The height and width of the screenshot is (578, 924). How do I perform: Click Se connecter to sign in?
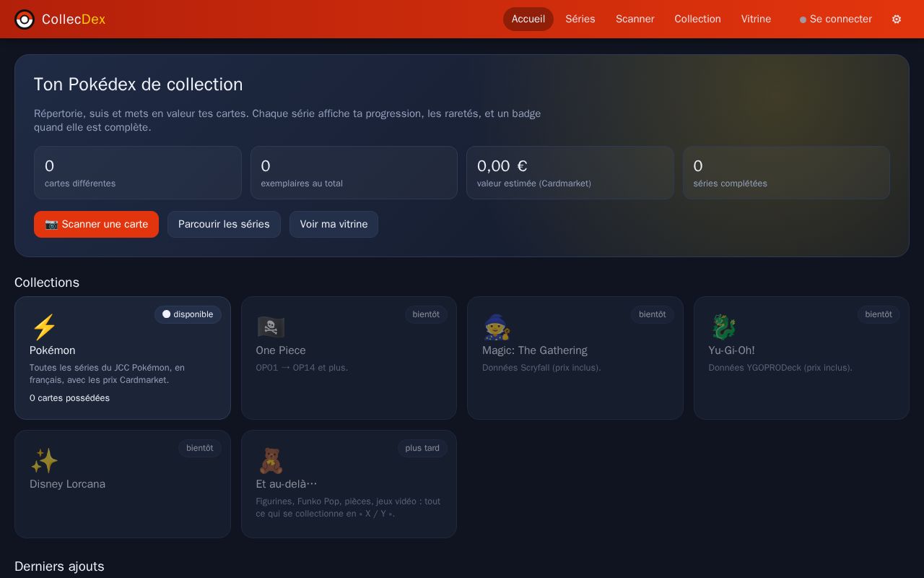tap(836, 20)
